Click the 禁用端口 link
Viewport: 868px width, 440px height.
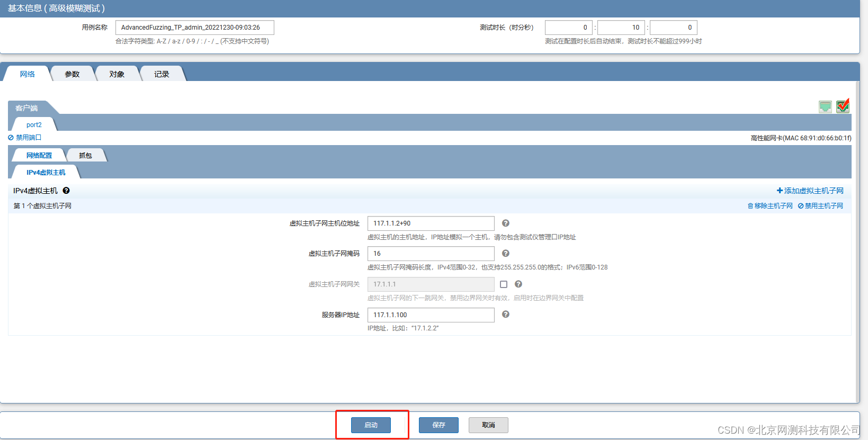pos(25,138)
